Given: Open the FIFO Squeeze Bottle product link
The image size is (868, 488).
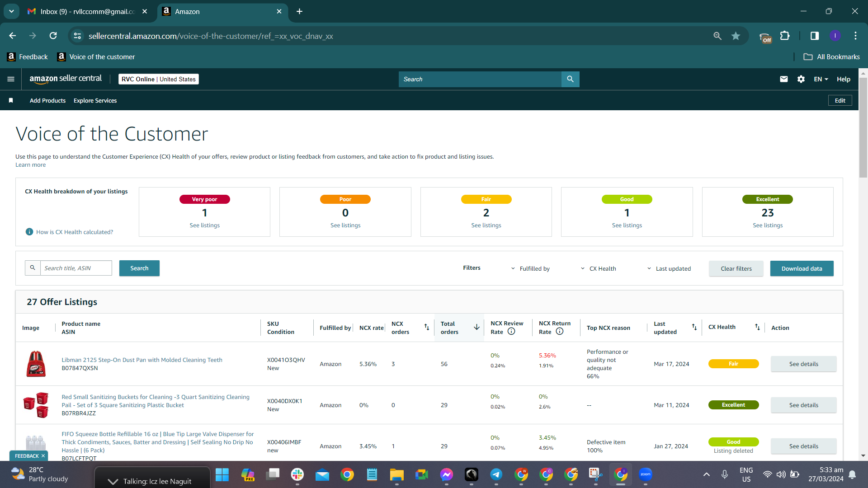Looking at the screenshot, I should point(157,442).
